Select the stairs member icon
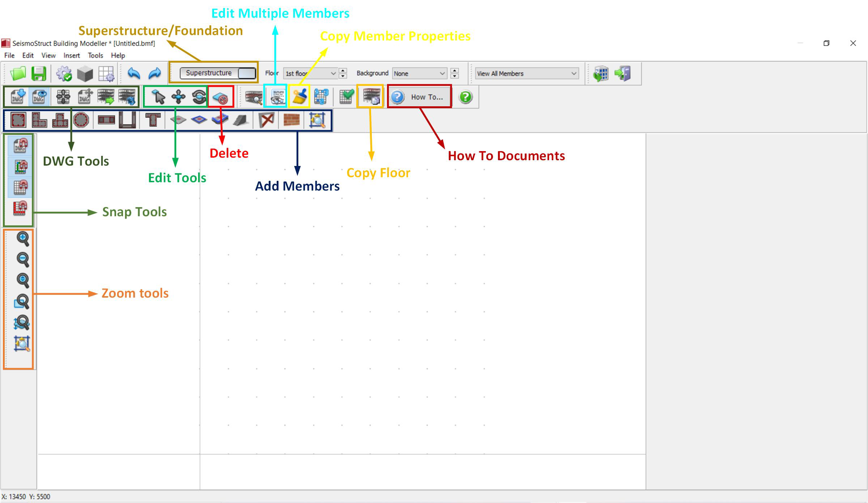Viewport: 868px width, 503px height. pyautogui.click(x=241, y=120)
